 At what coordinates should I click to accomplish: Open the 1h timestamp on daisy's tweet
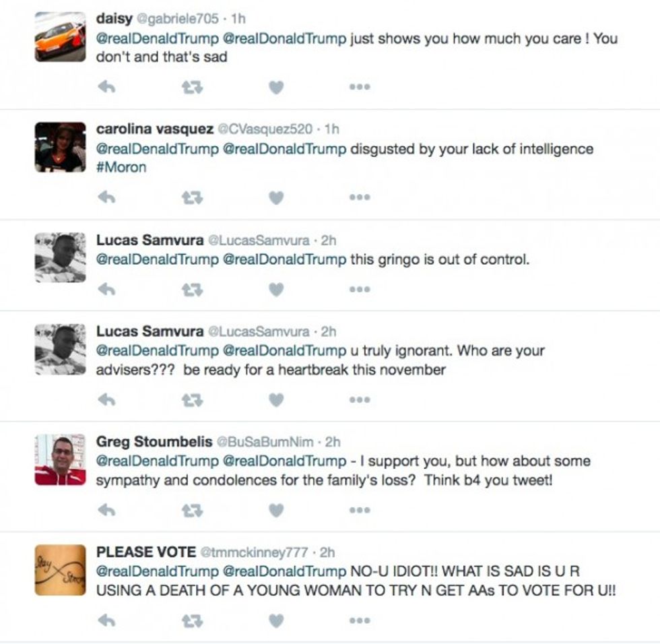(x=238, y=19)
